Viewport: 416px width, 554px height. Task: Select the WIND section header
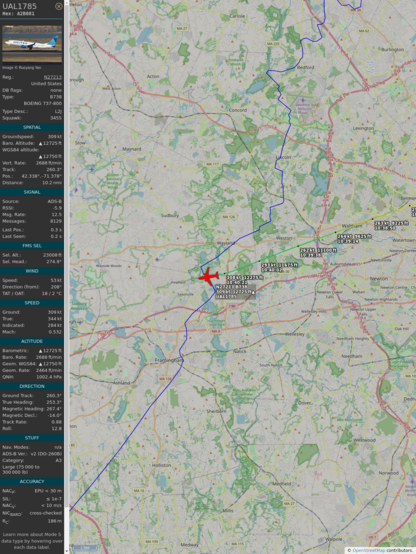(x=32, y=271)
